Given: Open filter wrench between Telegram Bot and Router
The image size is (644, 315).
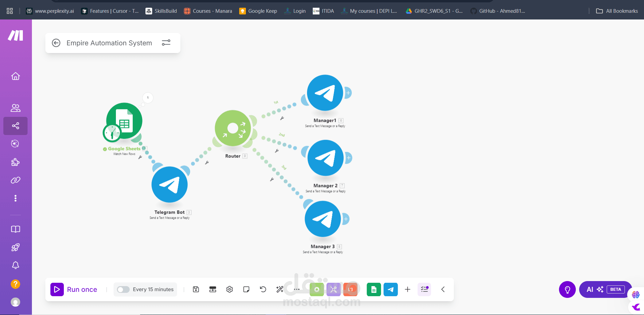Looking at the screenshot, I should [207, 163].
